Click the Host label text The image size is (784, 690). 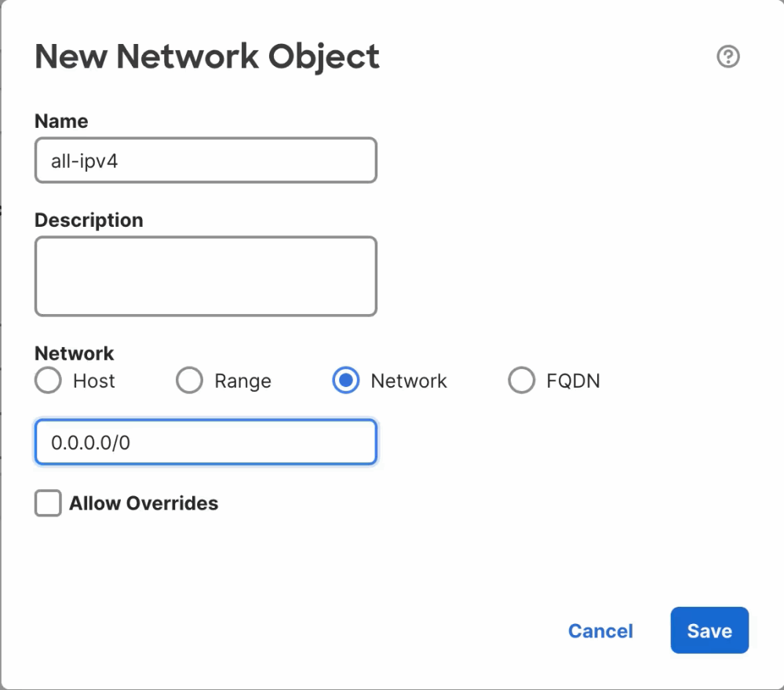pos(94,381)
